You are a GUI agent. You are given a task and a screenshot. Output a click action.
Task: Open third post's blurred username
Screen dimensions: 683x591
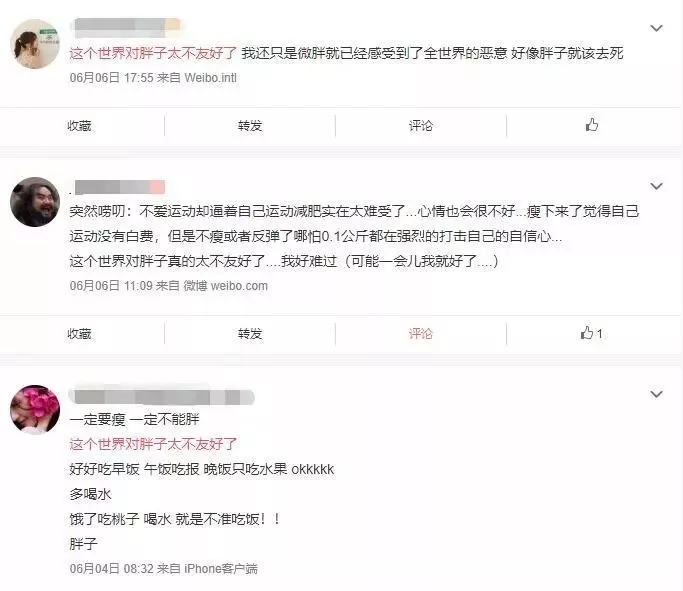pyautogui.click(x=161, y=397)
